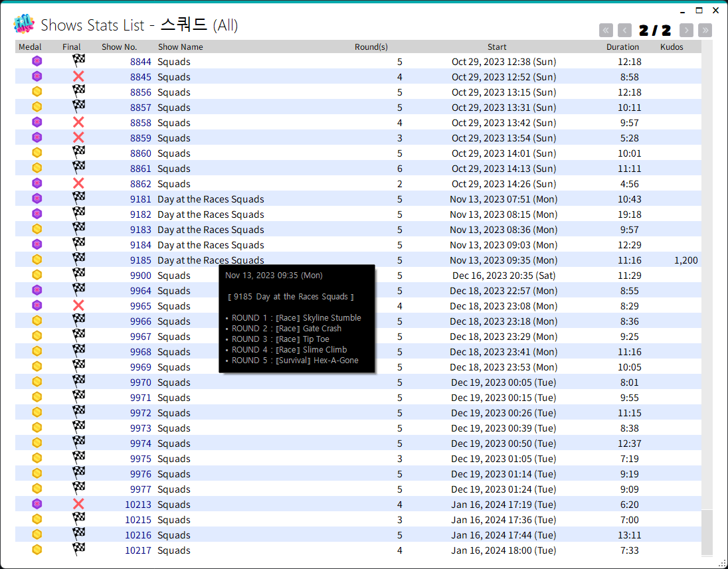This screenshot has width=728, height=569.
Task: Click the page indicator 2 / 2
Action: pos(655,31)
